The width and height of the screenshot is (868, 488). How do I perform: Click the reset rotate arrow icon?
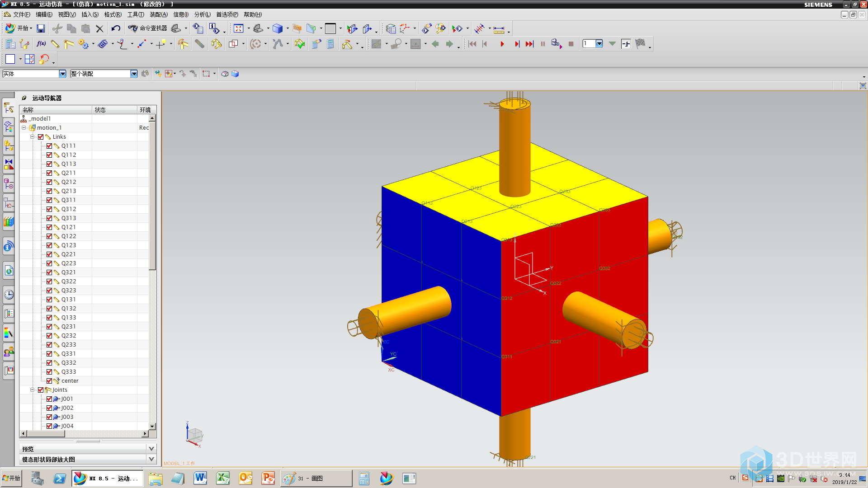click(44, 59)
